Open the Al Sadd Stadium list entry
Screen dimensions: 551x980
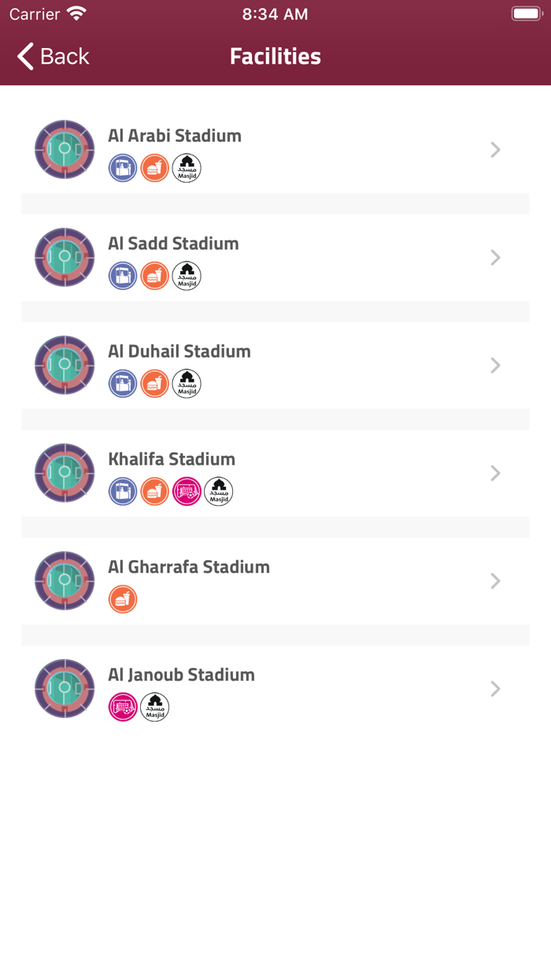pos(275,258)
